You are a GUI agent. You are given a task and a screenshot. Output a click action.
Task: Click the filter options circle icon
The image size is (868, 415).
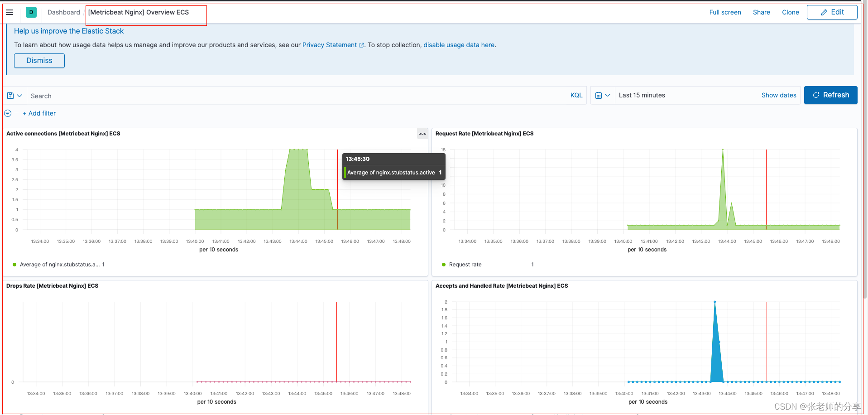click(x=8, y=113)
